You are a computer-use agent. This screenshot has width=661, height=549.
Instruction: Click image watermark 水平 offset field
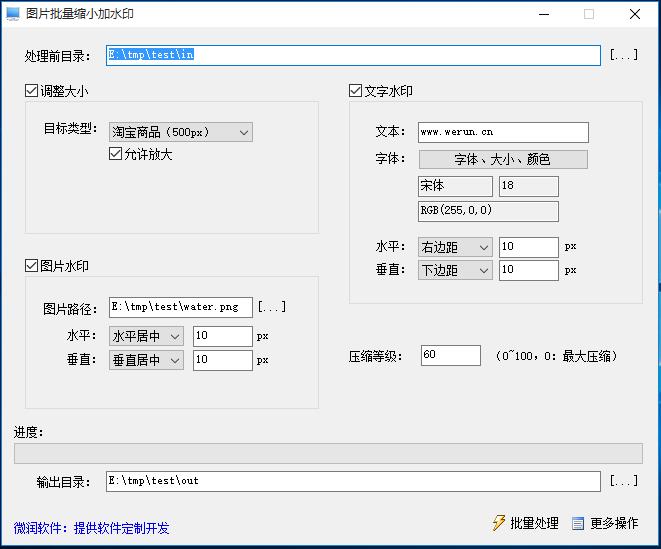click(223, 336)
